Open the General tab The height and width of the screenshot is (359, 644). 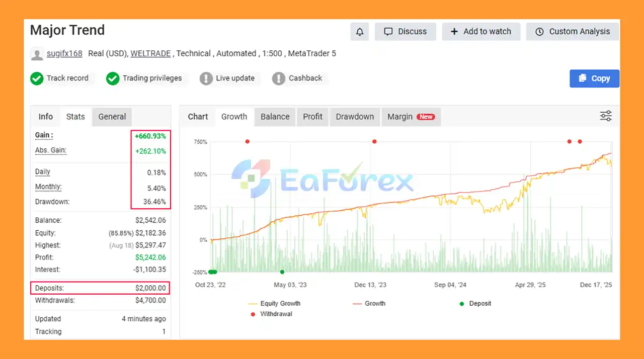coord(112,117)
